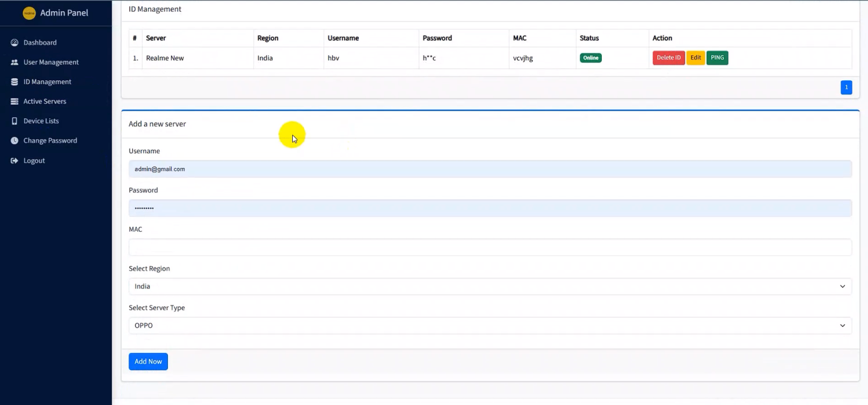
Task: Click the yellow Edit button
Action: (x=696, y=58)
